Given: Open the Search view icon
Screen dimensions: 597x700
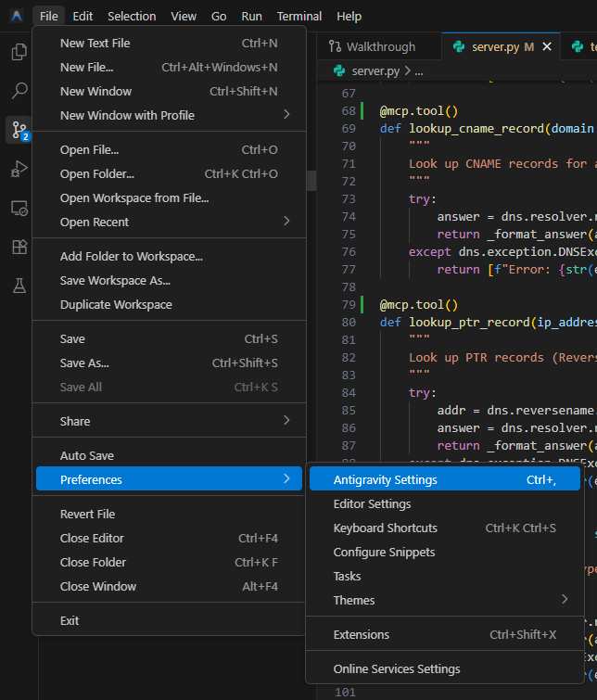Looking at the screenshot, I should click(x=19, y=91).
